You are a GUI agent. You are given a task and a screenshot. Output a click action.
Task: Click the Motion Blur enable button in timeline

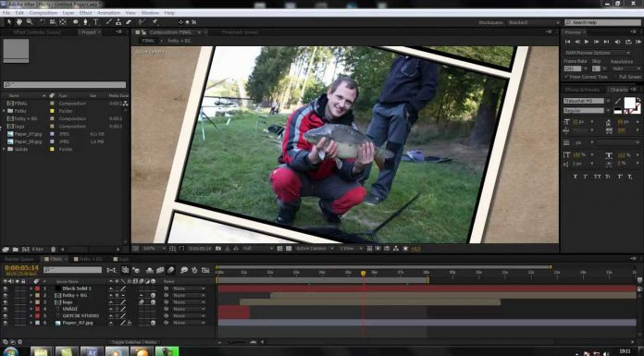pos(170,270)
